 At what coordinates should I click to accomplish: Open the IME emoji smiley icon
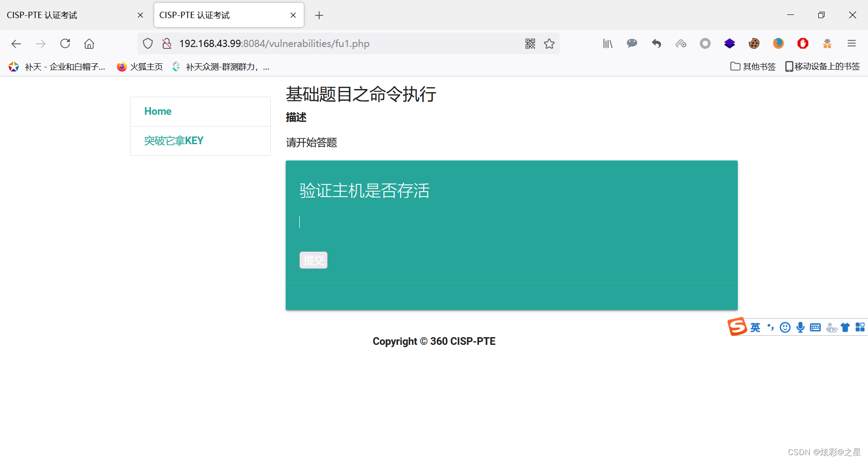point(785,327)
